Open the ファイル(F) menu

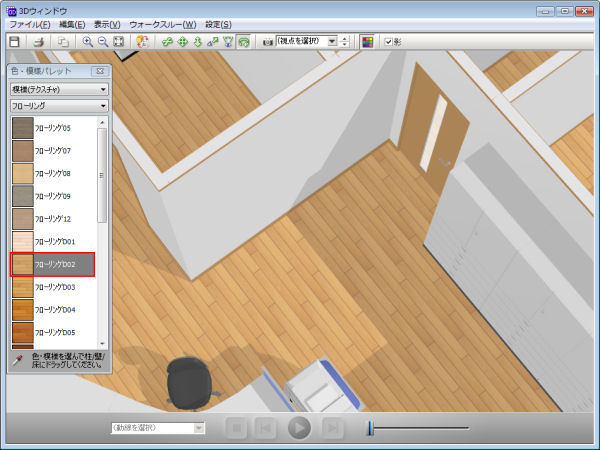(30, 23)
